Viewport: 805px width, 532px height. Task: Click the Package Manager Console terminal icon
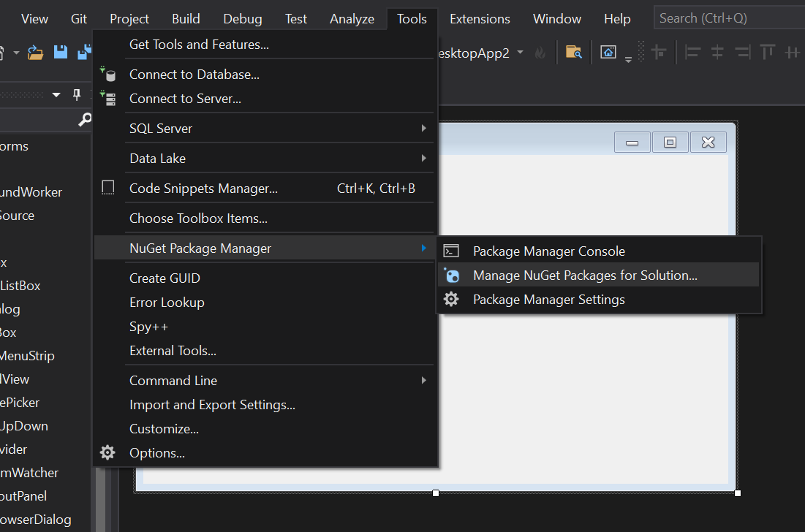451,251
